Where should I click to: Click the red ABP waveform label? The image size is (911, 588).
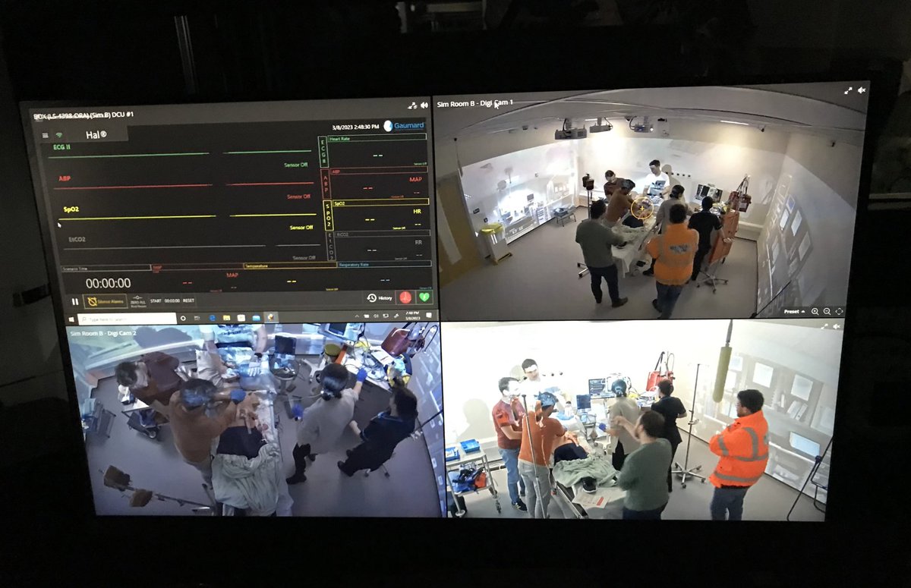click(x=65, y=178)
